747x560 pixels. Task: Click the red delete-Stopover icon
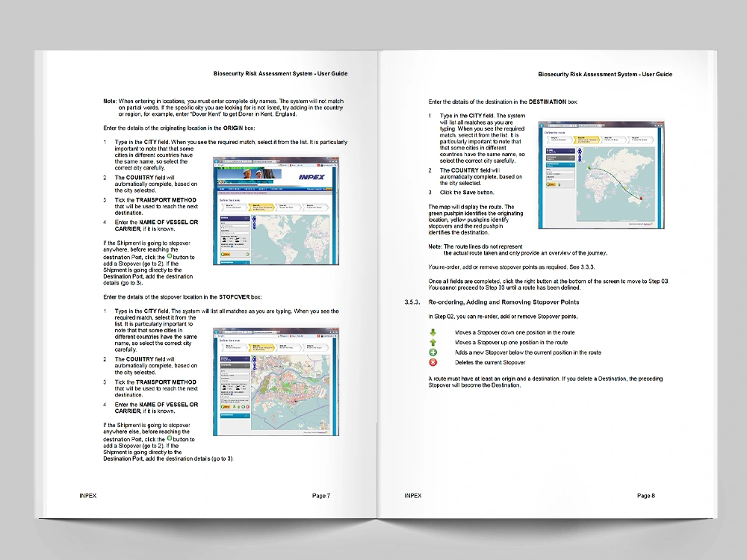433,362
